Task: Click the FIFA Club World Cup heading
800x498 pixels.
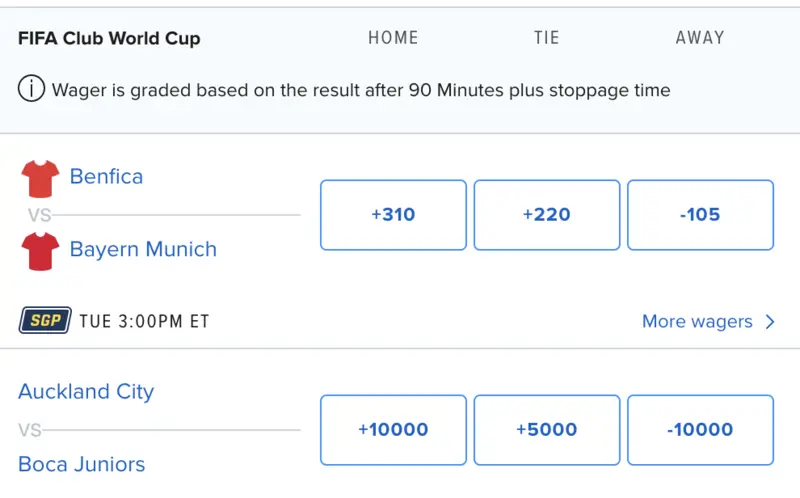Action: point(109,39)
